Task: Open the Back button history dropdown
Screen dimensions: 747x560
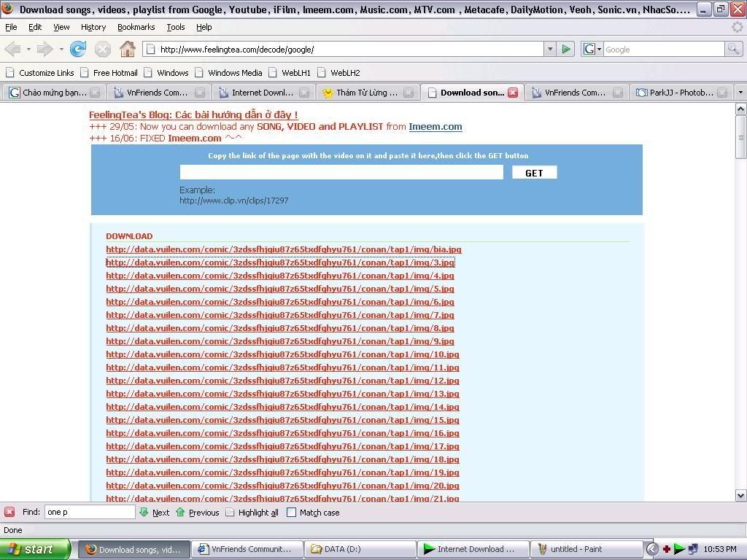Action: (x=28, y=49)
